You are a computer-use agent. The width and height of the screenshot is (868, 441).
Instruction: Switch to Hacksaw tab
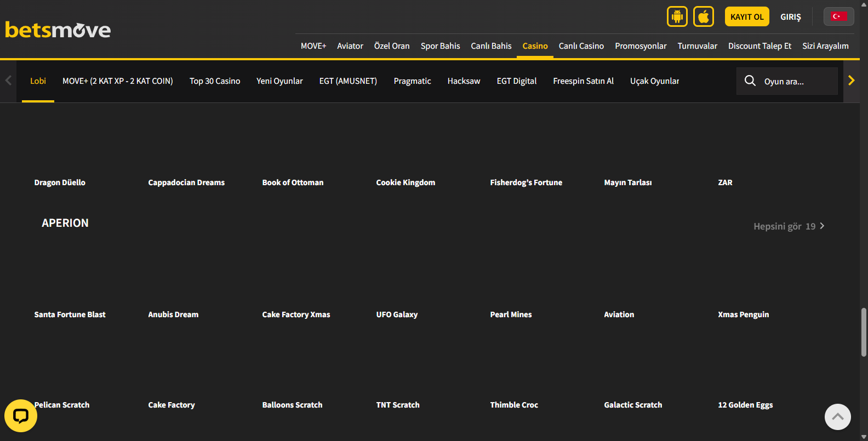click(x=464, y=81)
